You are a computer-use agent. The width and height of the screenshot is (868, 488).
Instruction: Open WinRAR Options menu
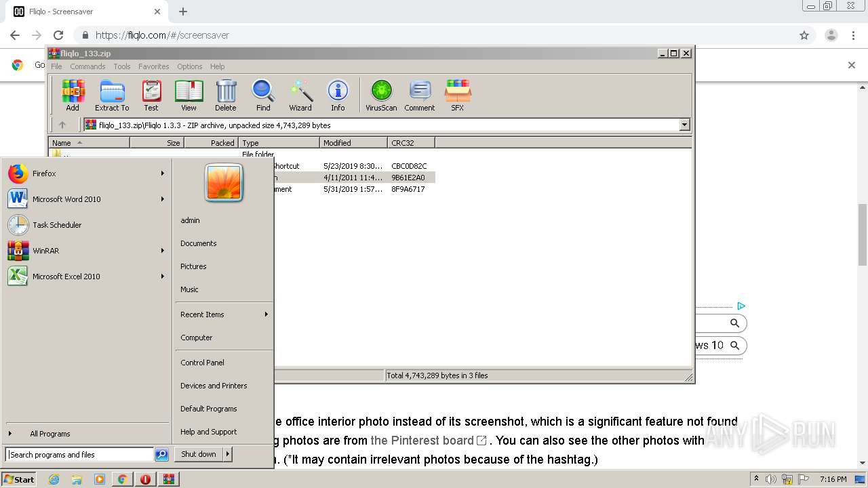tap(190, 66)
